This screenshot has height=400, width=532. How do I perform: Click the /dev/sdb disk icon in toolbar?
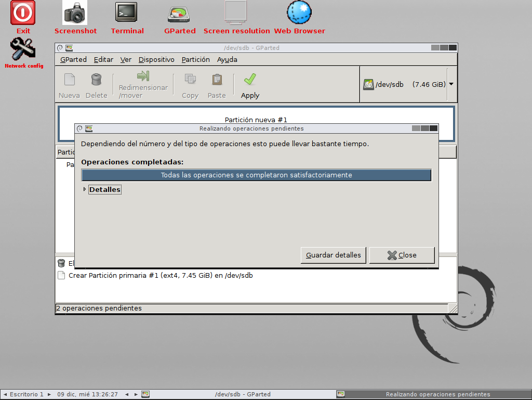(x=368, y=84)
